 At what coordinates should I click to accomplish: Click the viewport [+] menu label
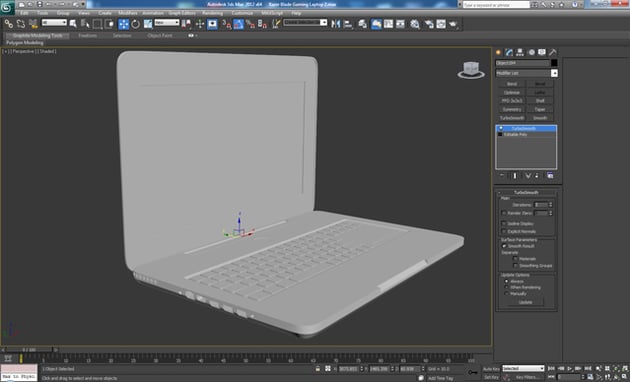[6, 51]
